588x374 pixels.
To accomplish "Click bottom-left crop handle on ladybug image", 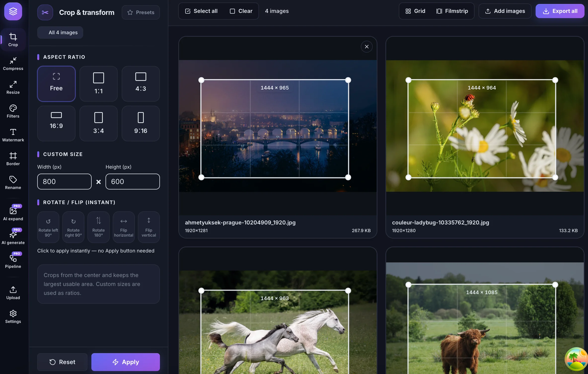I will pyautogui.click(x=408, y=177).
